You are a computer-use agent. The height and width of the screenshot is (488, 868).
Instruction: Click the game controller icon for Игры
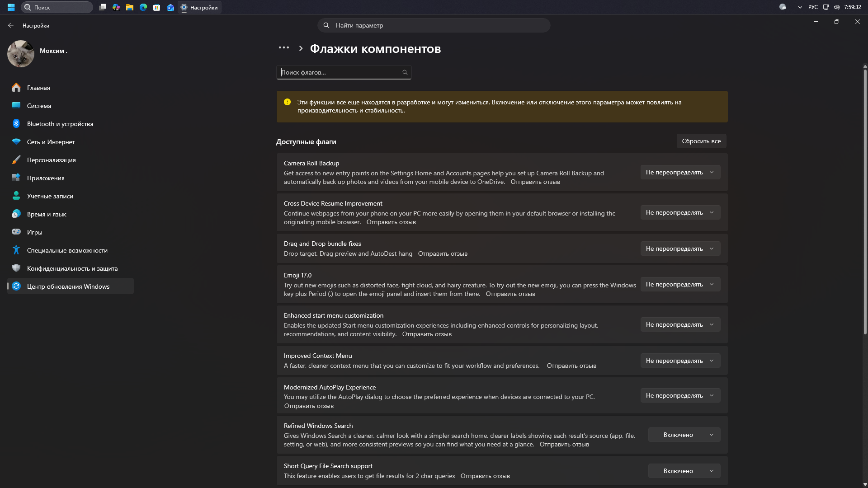tap(16, 232)
